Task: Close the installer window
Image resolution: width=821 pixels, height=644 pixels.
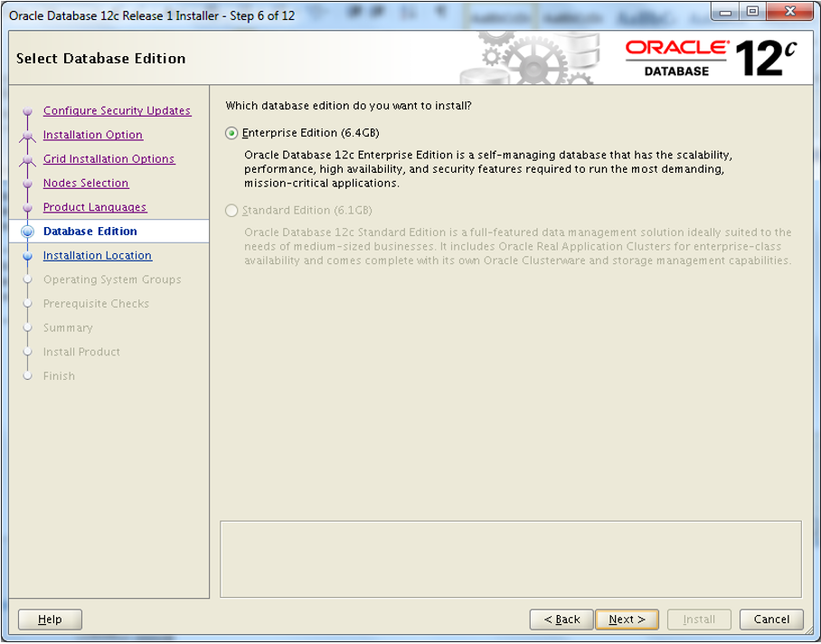Action: click(x=790, y=12)
